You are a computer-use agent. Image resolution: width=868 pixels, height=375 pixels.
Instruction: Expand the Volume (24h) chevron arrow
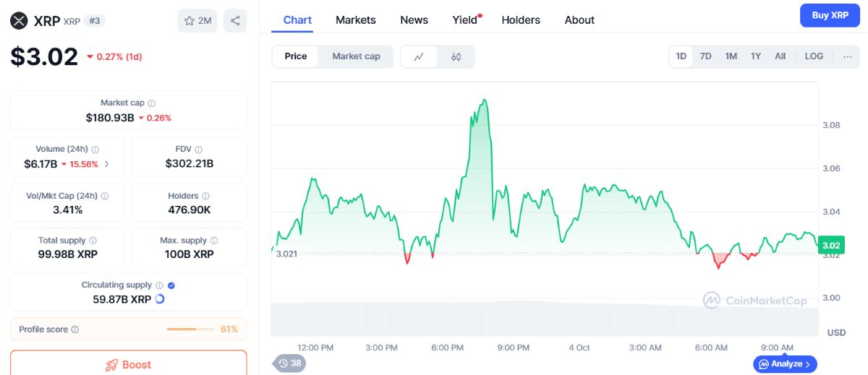point(107,164)
